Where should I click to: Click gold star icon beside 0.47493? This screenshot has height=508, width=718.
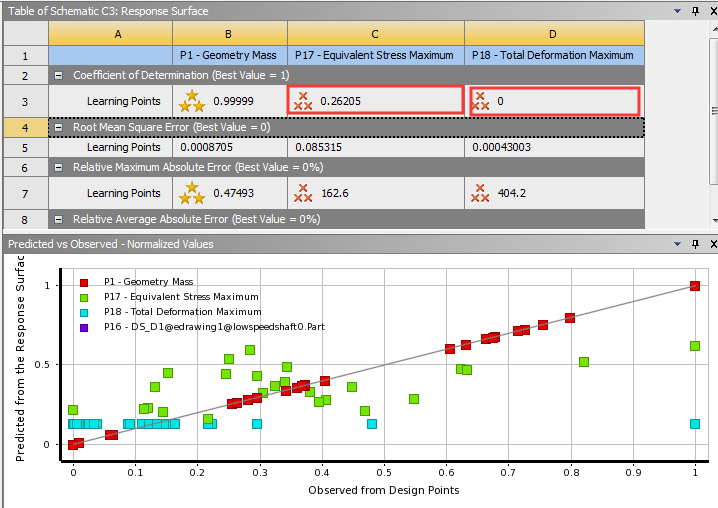click(191, 193)
